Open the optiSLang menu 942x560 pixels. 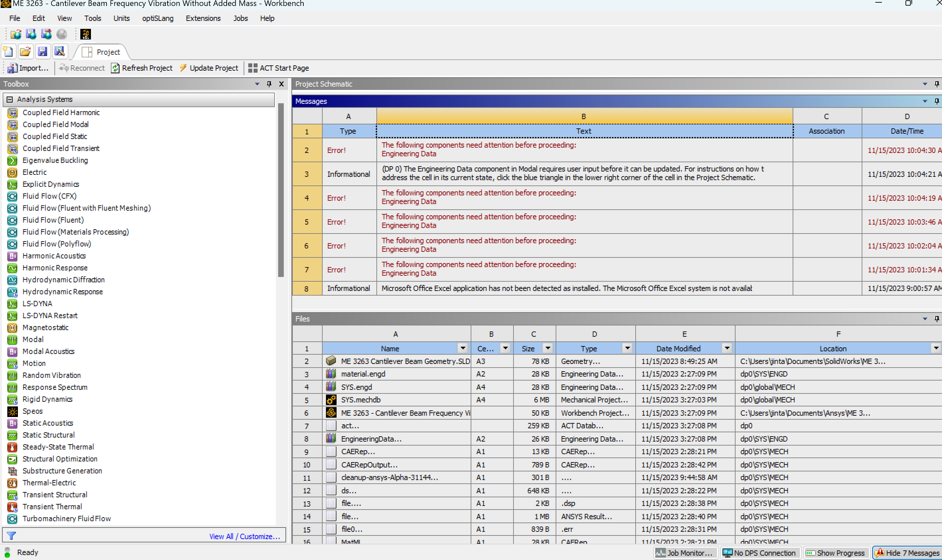(x=158, y=18)
